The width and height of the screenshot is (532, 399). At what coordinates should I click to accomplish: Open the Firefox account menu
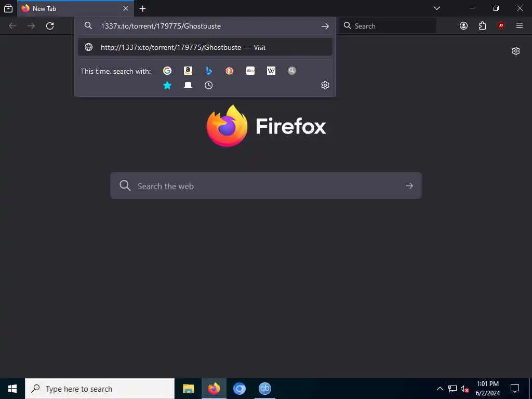pos(463,26)
